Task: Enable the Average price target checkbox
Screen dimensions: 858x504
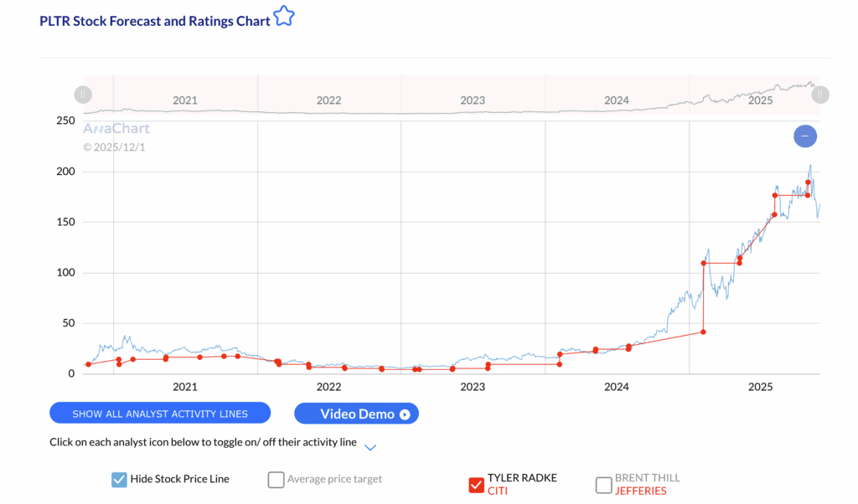Action: pyautogui.click(x=276, y=480)
